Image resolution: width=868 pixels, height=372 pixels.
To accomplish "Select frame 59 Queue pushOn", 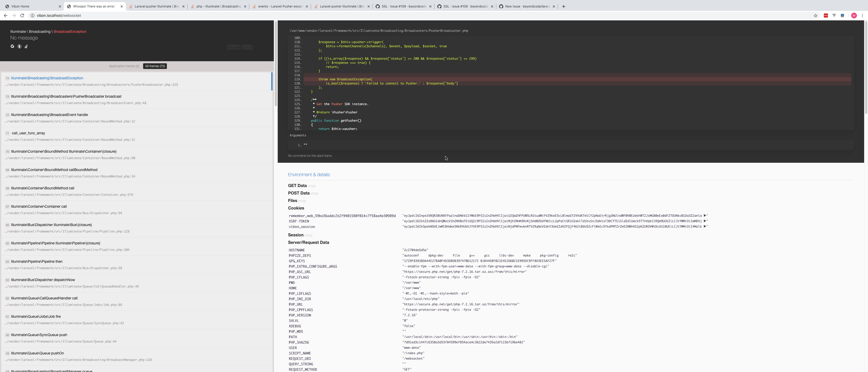I will [x=136, y=357].
